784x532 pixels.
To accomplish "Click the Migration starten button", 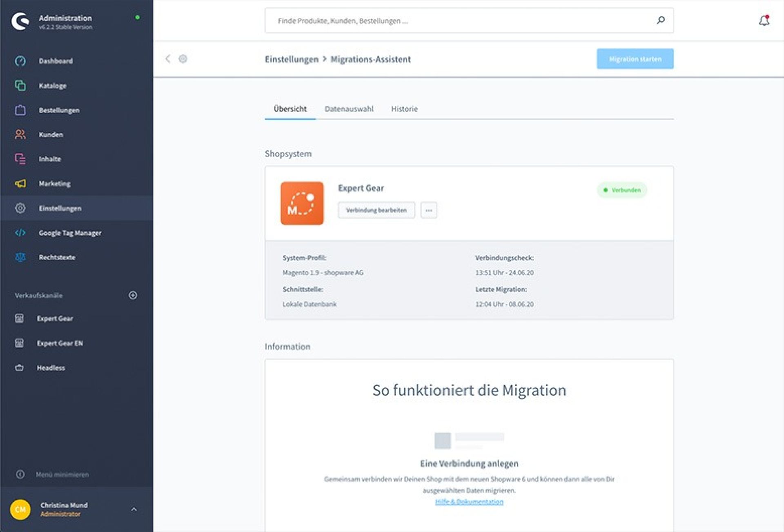I will point(635,59).
